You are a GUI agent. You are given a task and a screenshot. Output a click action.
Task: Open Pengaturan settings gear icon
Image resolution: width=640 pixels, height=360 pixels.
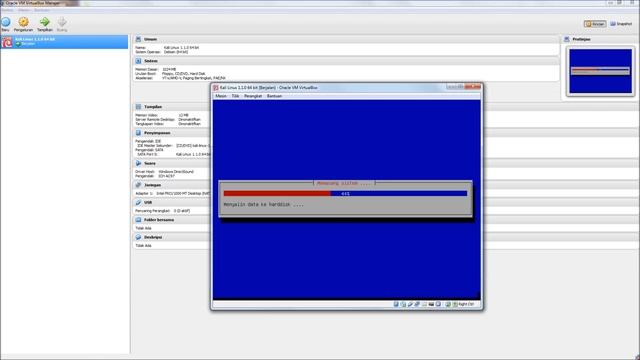24,22
